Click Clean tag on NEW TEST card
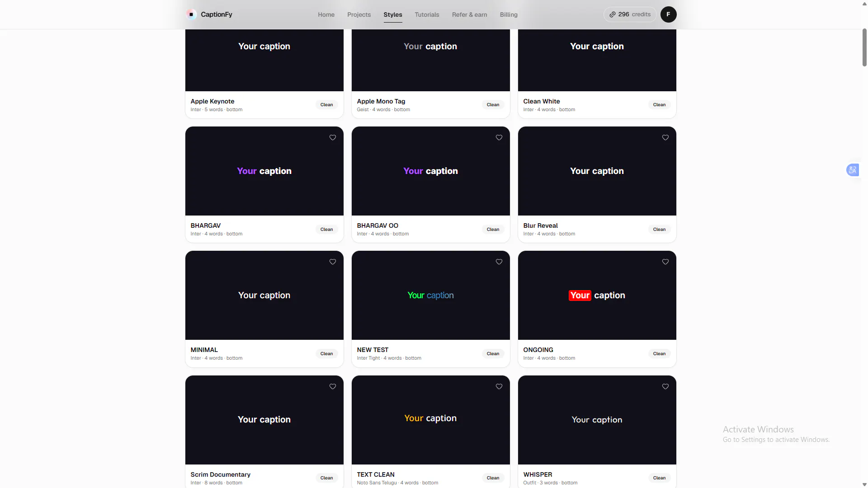Screen dimensions: 868x488 (x=493, y=354)
